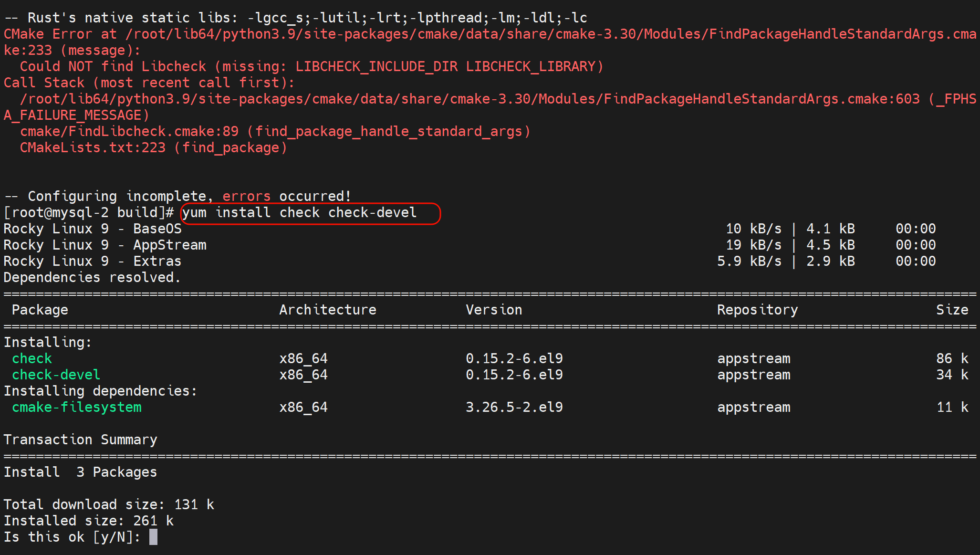Viewport: 980px width, 555px height.
Task: Click the Rocky Linux 9 - BaseOS line
Action: pos(93,229)
